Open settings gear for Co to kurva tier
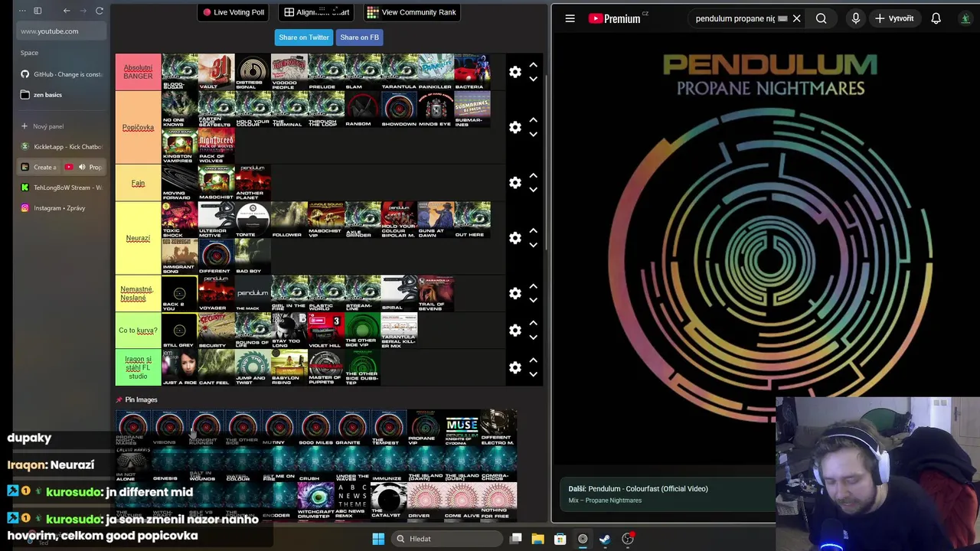The height and width of the screenshot is (551, 980). click(x=515, y=330)
